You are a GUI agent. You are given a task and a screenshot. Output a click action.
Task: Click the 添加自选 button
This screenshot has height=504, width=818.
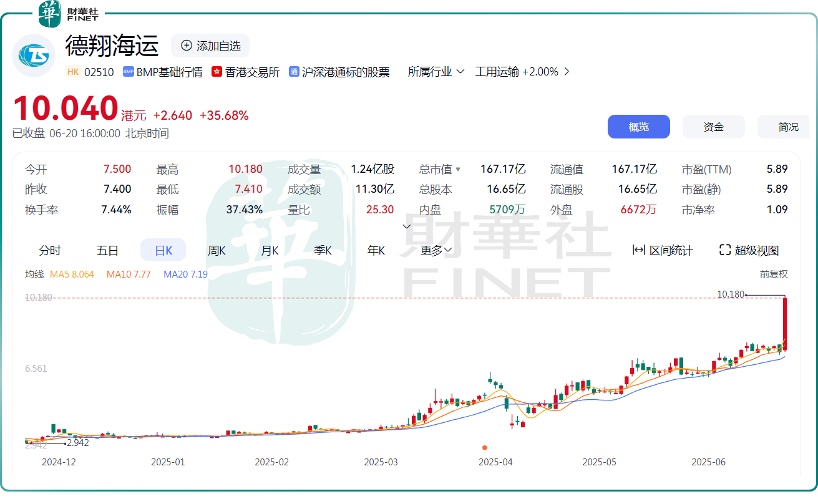point(210,46)
